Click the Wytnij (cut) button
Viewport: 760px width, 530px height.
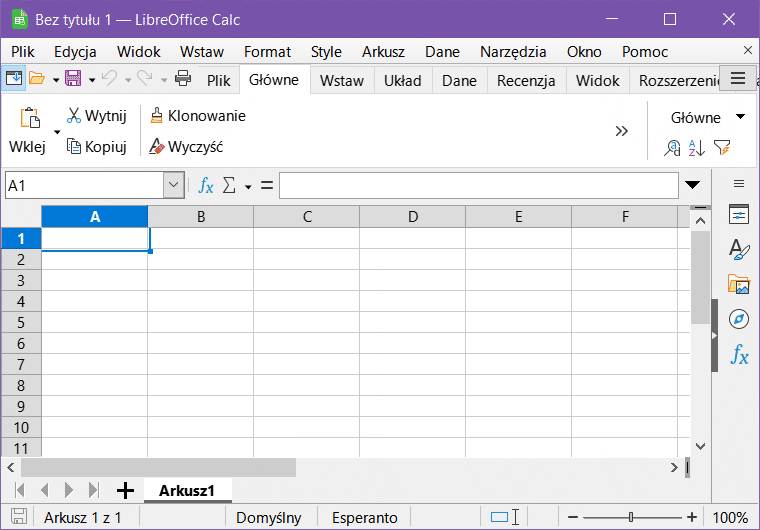point(96,116)
